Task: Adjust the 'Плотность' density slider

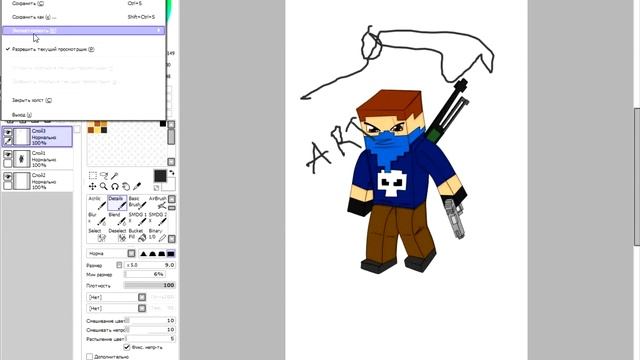Action: (150, 285)
